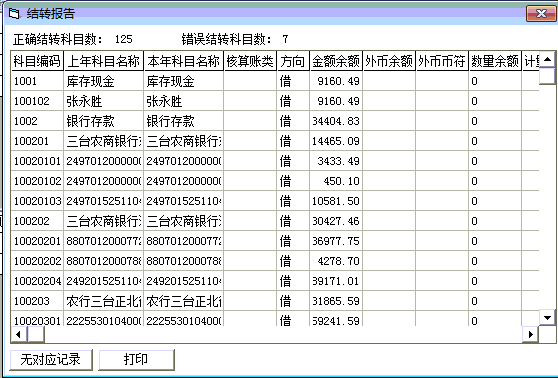558x378 pixels.
Task: Select the balance cell 3433.49
Action: tap(336, 161)
